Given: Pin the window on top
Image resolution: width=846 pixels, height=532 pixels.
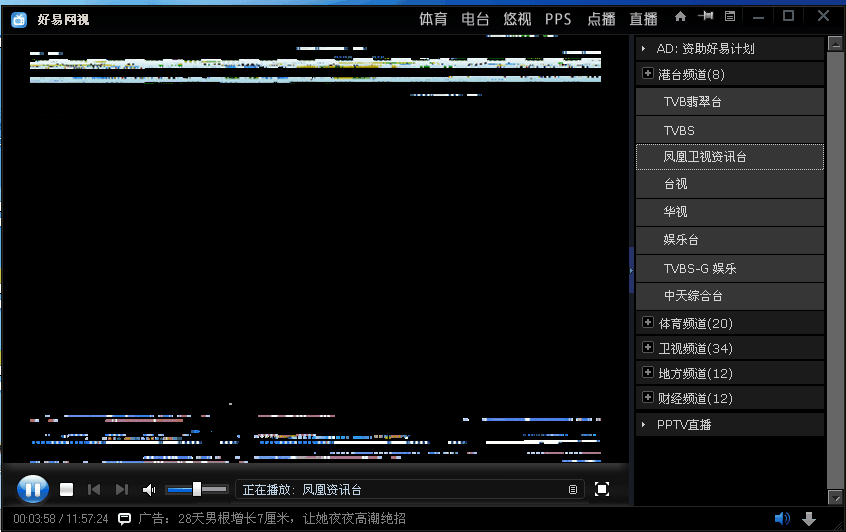Looking at the screenshot, I should [x=706, y=16].
